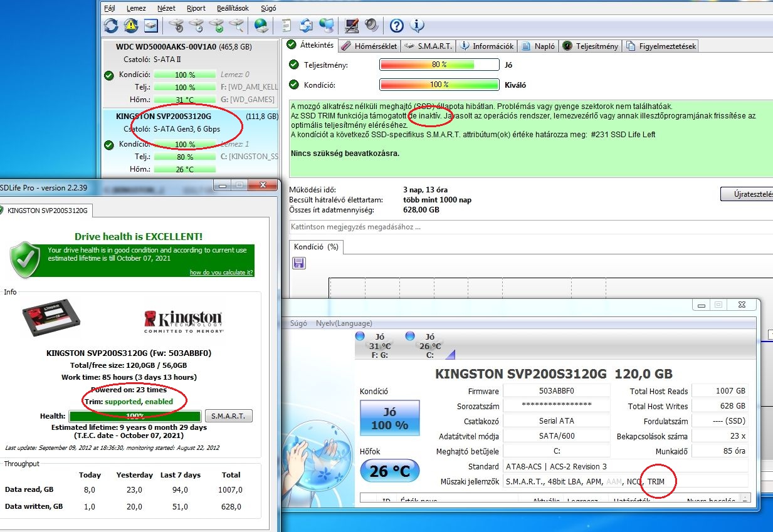The width and height of the screenshot is (773, 532).
Task: Click the monitor with pen configuration icon
Action: [352, 26]
